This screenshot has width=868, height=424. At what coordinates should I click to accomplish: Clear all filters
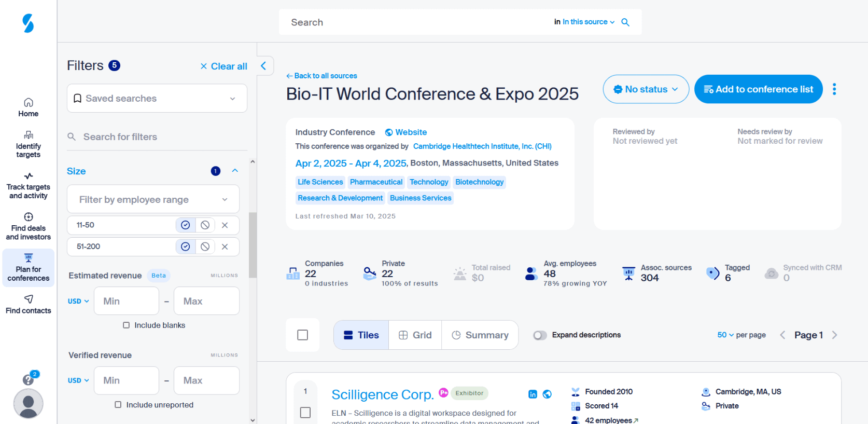click(x=223, y=66)
